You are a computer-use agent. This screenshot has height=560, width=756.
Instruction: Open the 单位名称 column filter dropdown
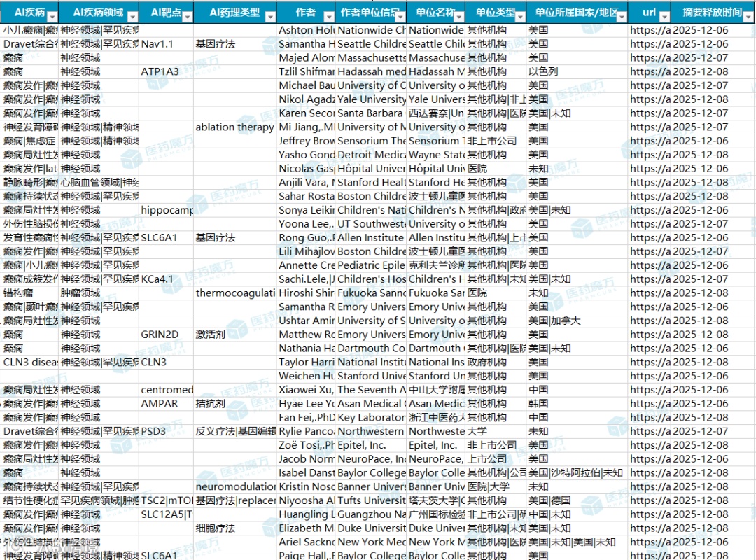[x=458, y=17]
